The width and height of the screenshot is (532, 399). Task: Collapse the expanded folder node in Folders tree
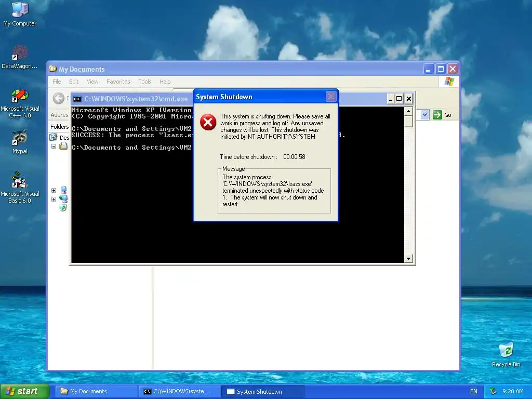pyautogui.click(x=54, y=146)
